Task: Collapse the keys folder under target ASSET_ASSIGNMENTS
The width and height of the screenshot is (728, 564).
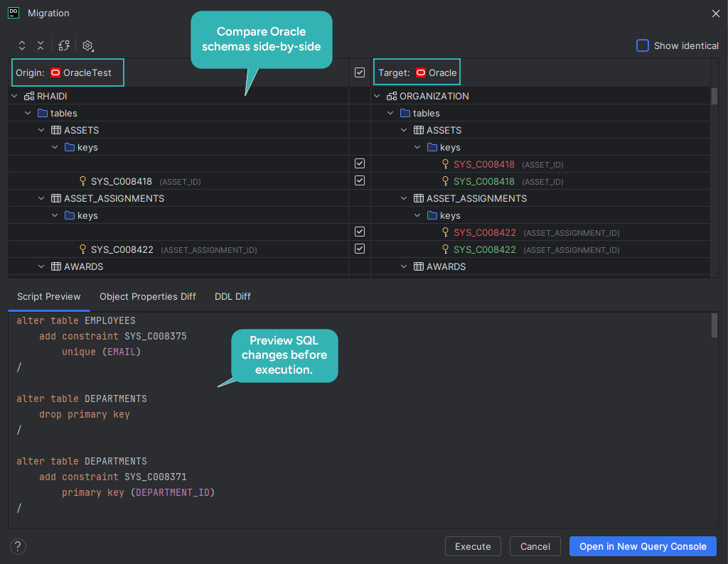Action: click(417, 216)
